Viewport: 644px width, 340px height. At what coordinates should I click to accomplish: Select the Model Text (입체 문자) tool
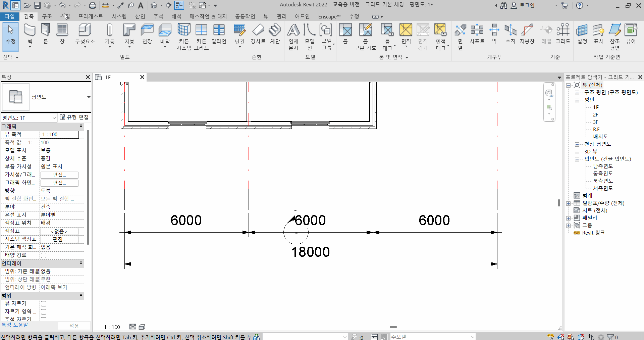293,37
